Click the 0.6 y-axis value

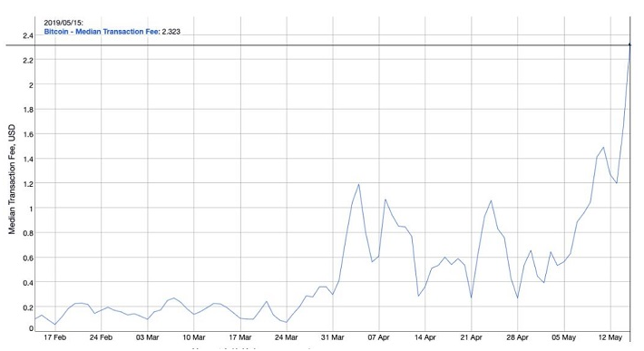pos(28,258)
